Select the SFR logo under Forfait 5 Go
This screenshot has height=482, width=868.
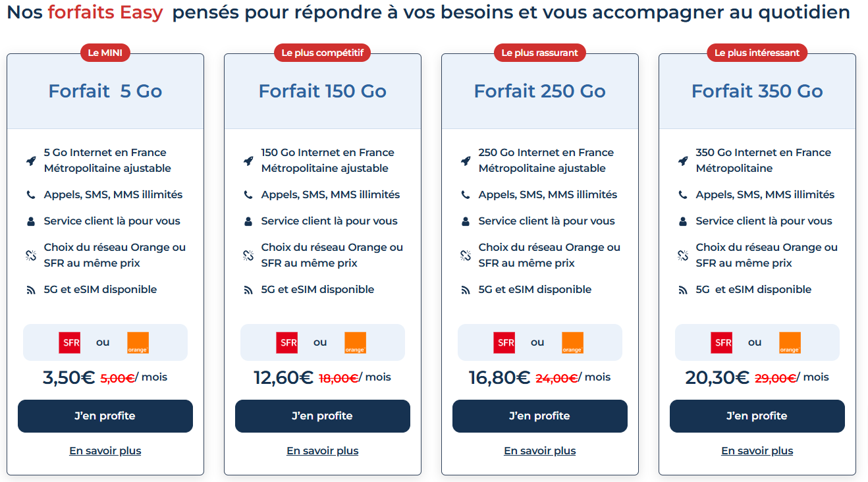click(x=69, y=342)
